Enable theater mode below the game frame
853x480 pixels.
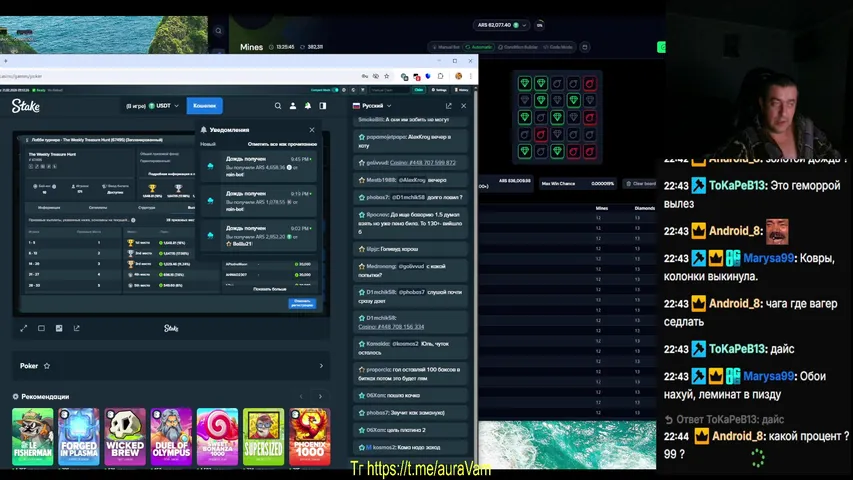pyautogui.click(x=41, y=328)
